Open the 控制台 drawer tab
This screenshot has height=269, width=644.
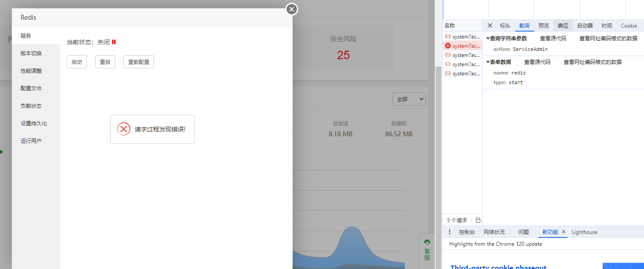[467, 232]
